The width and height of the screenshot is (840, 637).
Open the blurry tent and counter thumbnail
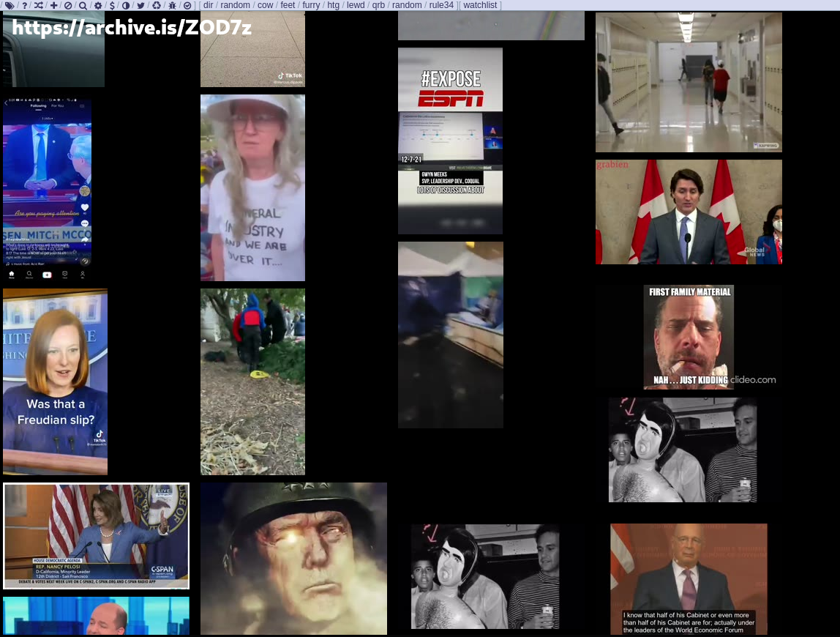451,335
